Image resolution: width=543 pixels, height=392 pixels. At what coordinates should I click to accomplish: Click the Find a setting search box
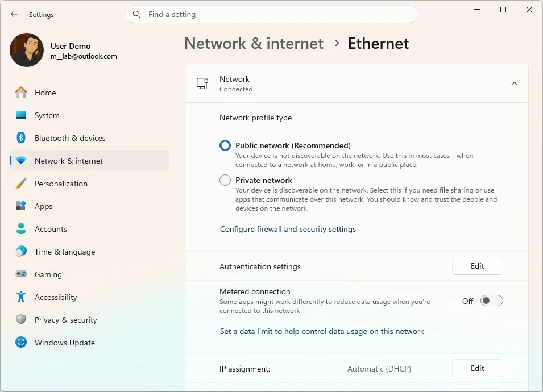pyautogui.click(x=271, y=14)
